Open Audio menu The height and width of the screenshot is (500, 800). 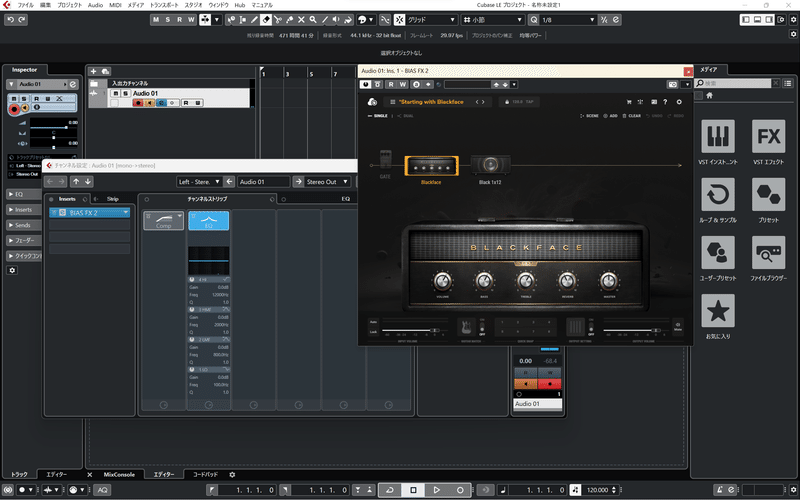coord(95,5)
